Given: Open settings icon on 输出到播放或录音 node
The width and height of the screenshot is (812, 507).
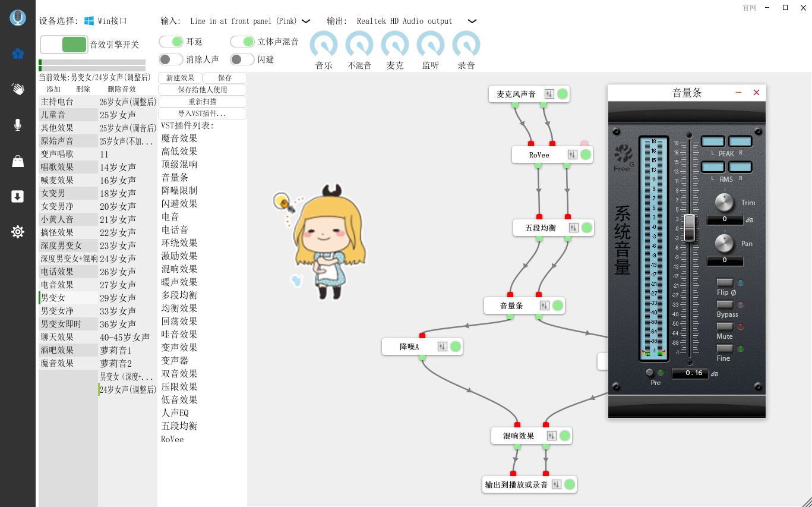Looking at the screenshot, I should click(x=556, y=484).
